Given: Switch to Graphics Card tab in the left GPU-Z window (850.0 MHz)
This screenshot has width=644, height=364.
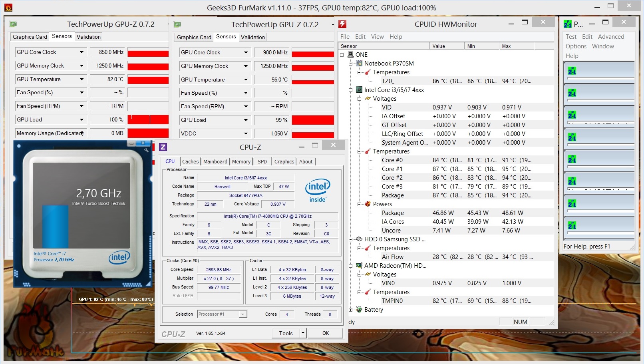Looking at the screenshot, I should pos(30,37).
